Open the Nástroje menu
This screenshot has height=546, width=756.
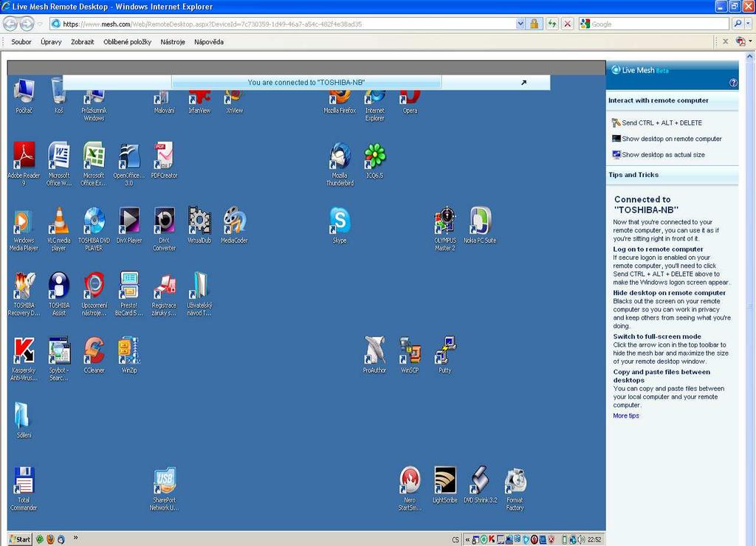coord(173,42)
